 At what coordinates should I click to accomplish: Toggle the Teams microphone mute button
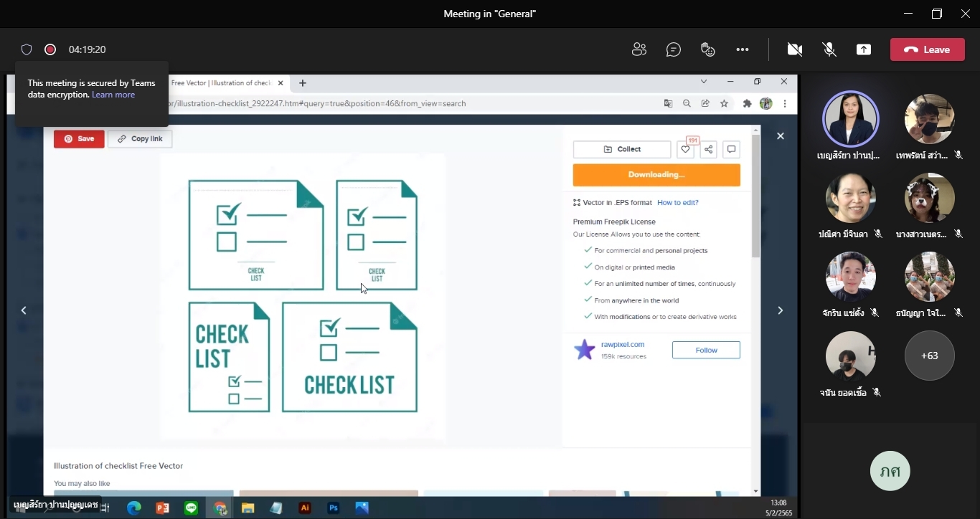(829, 49)
